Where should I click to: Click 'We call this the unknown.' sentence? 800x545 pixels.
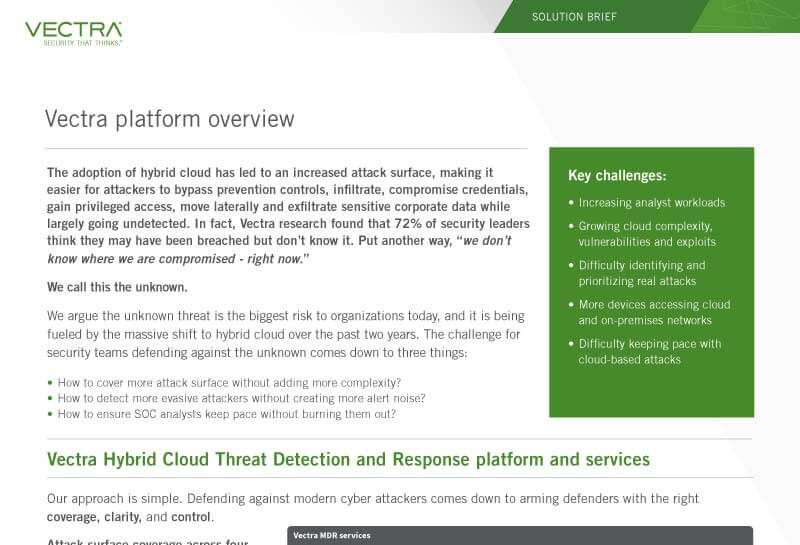point(117,287)
